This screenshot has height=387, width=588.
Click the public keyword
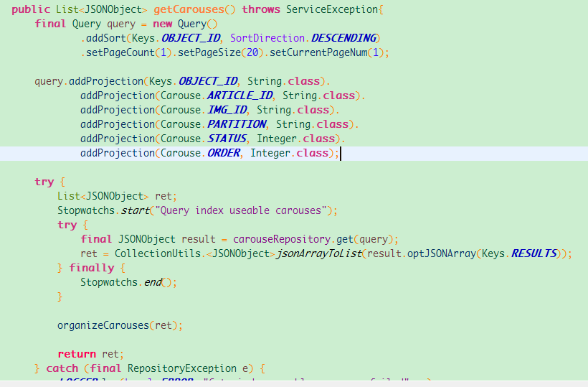pyautogui.click(x=31, y=9)
